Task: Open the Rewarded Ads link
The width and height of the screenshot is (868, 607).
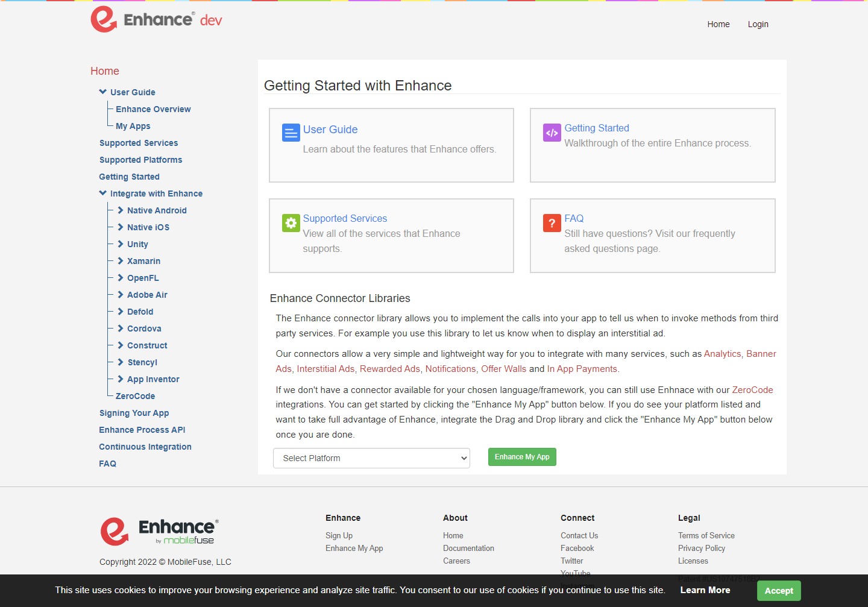Action: point(389,369)
